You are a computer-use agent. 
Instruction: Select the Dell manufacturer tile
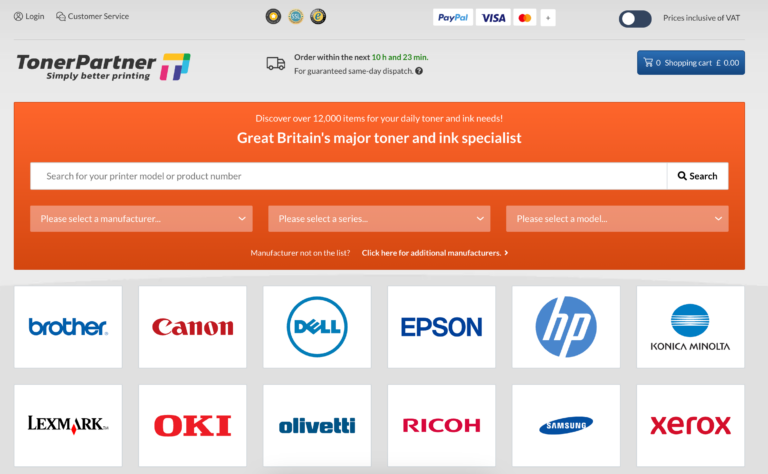317,327
